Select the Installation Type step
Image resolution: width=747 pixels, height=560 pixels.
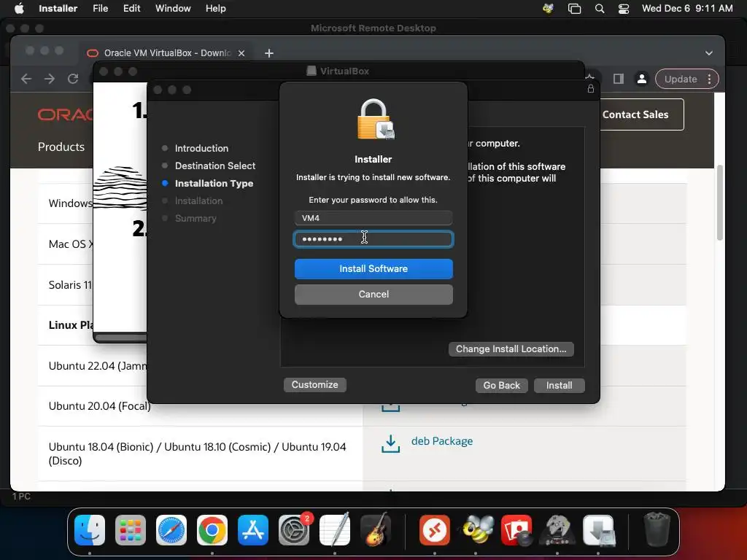coord(214,183)
